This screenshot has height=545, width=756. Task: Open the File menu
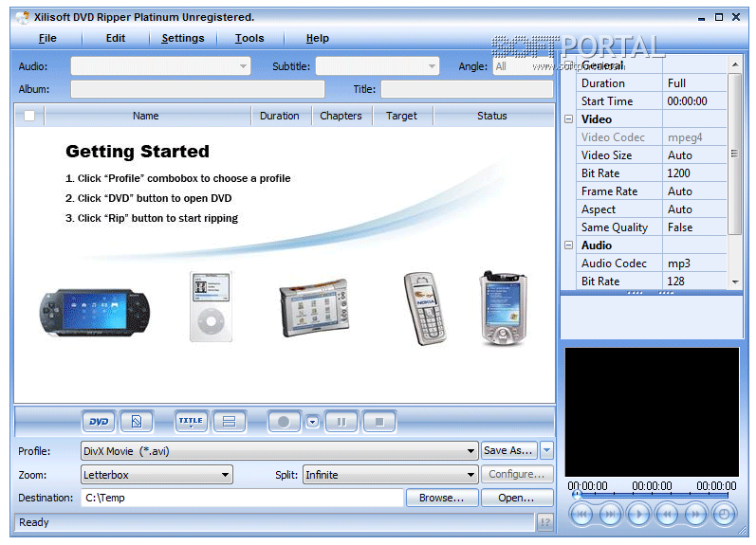[x=47, y=38]
